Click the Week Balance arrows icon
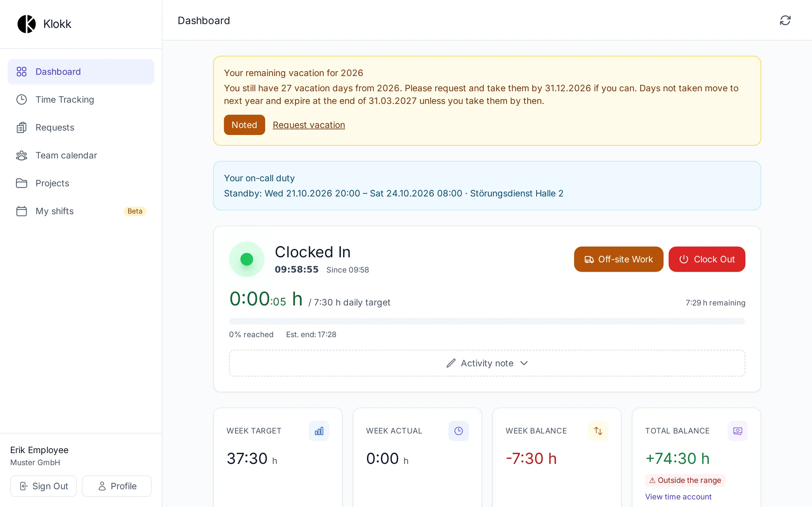 (598, 431)
